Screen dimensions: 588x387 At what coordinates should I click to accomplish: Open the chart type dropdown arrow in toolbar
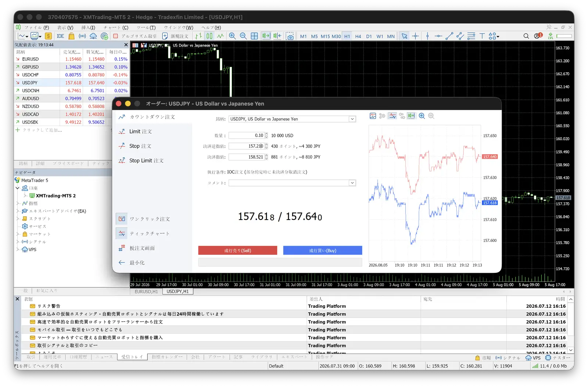27,37
